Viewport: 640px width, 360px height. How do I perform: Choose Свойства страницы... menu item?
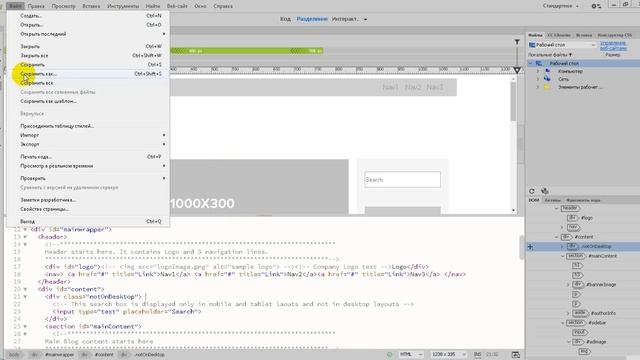tap(88, 209)
